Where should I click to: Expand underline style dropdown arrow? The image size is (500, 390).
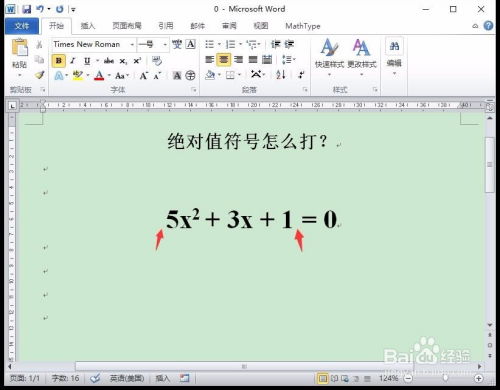97,61
